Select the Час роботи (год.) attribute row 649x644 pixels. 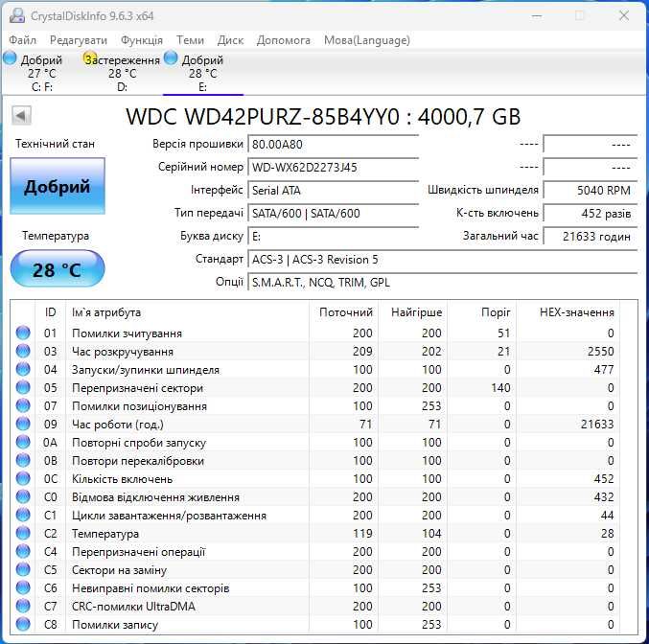coord(317,424)
